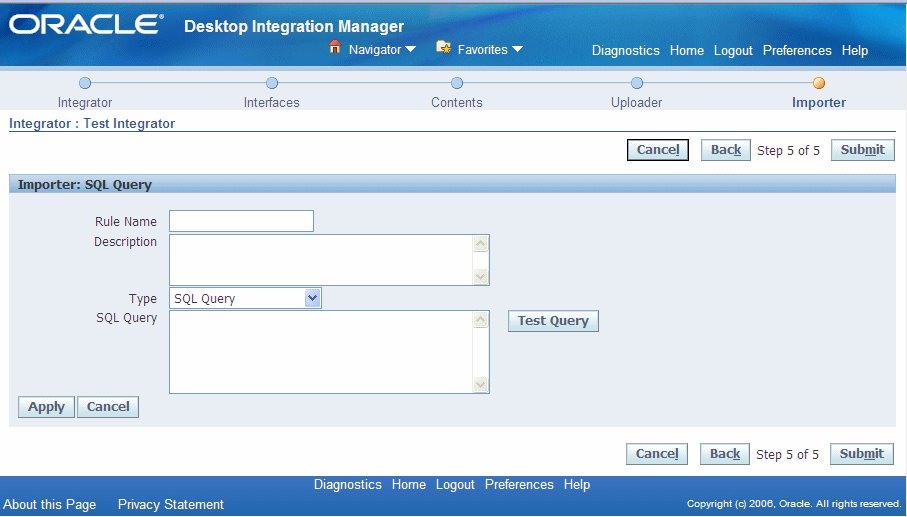This screenshot has height=517, width=907.
Task: Click the Contents step circle
Action: [457, 83]
